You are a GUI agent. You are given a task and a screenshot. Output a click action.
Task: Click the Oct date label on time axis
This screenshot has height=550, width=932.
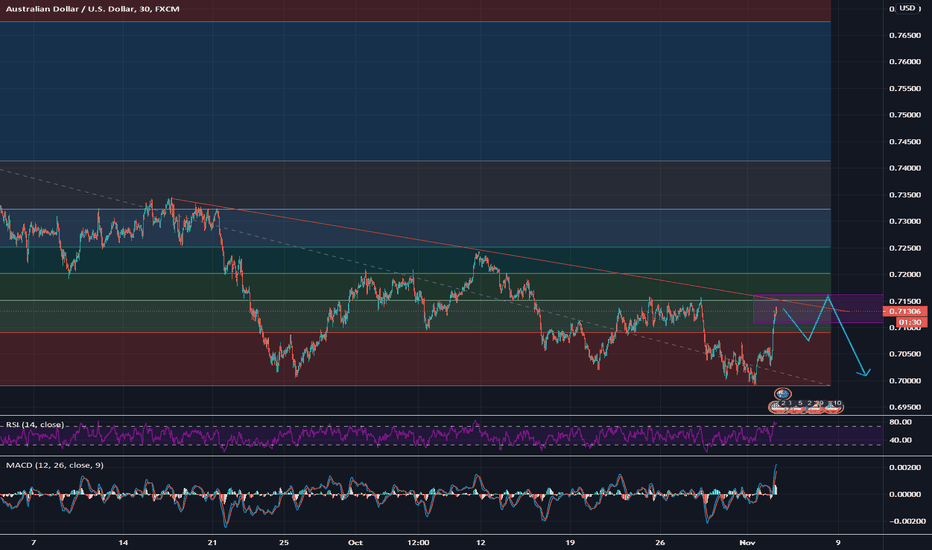coord(355,542)
